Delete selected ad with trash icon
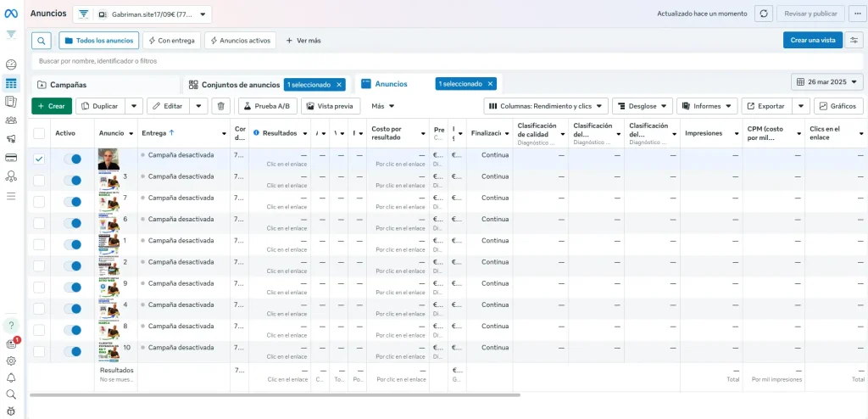Image resolution: width=868 pixels, height=419 pixels. [221, 106]
